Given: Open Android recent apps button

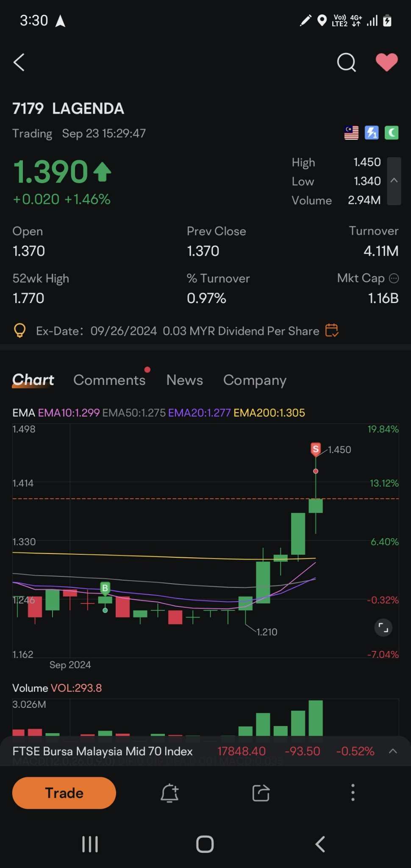Looking at the screenshot, I should coord(90,844).
